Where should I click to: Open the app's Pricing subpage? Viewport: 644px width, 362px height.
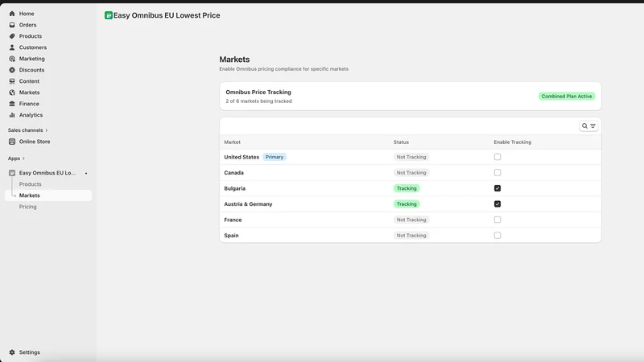[x=27, y=207]
